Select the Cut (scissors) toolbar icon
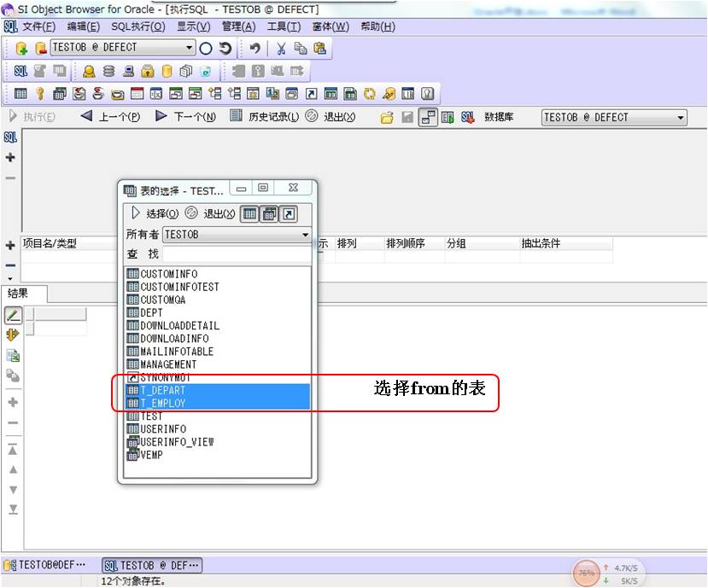Image resolution: width=708 pixels, height=588 pixels. pos(282,48)
